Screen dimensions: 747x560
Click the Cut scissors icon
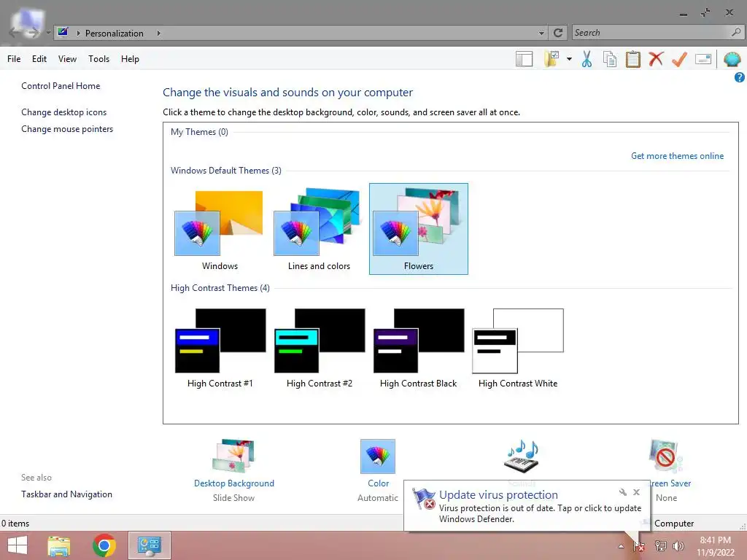[587, 59]
